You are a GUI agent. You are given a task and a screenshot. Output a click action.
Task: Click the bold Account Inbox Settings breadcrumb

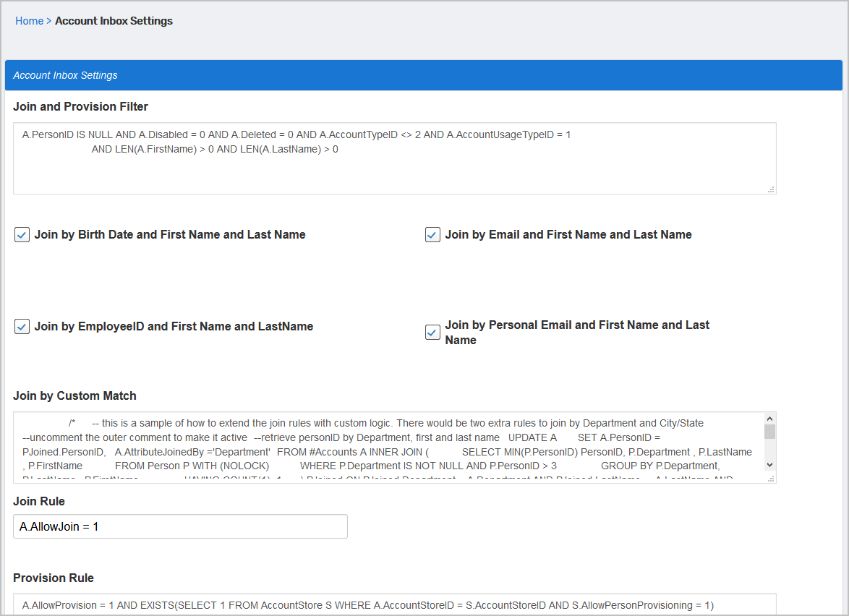point(114,21)
